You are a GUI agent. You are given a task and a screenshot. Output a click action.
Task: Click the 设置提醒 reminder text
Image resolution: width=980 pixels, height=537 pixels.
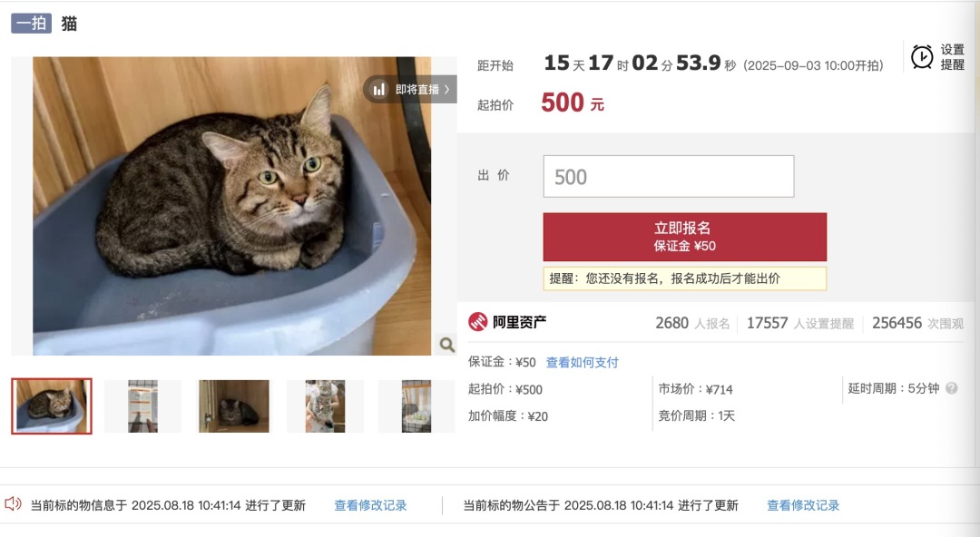click(x=953, y=57)
